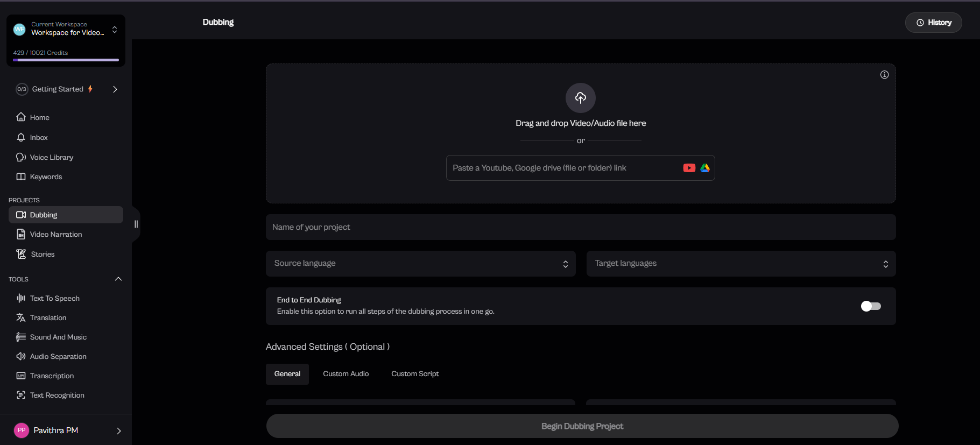This screenshot has height=445, width=980.
Task: Open the Target languages dropdown
Action: click(741, 264)
